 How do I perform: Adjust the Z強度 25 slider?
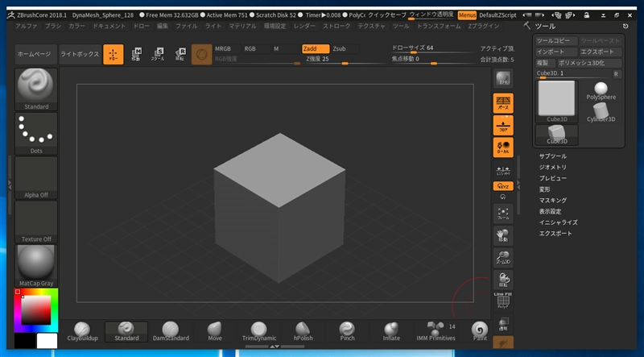point(346,60)
